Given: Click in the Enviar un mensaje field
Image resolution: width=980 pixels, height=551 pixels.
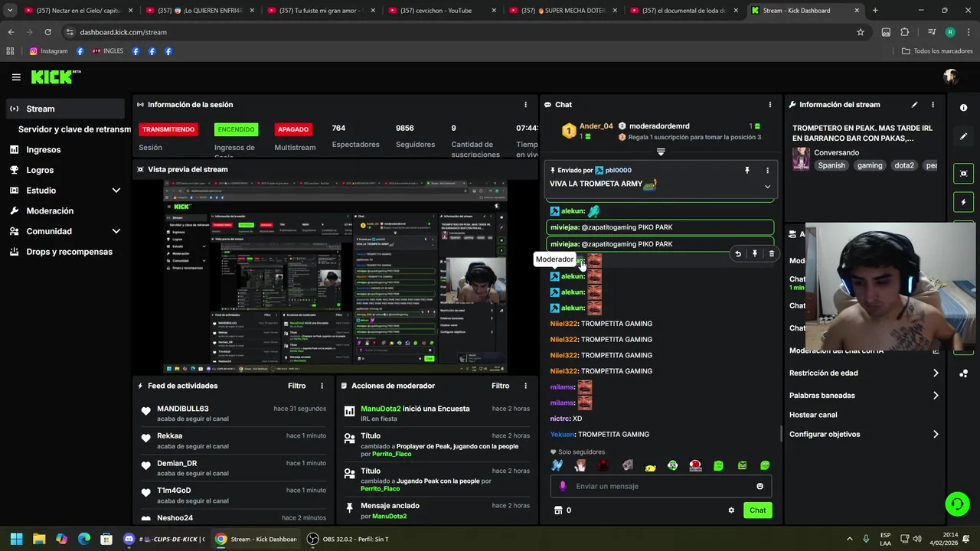Looking at the screenshot, I should [661, 486].
